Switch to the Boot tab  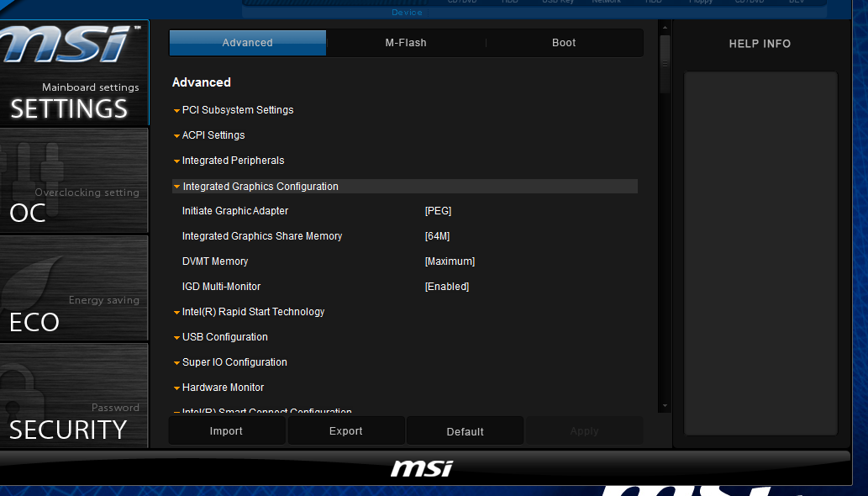[x=564, y=43]
